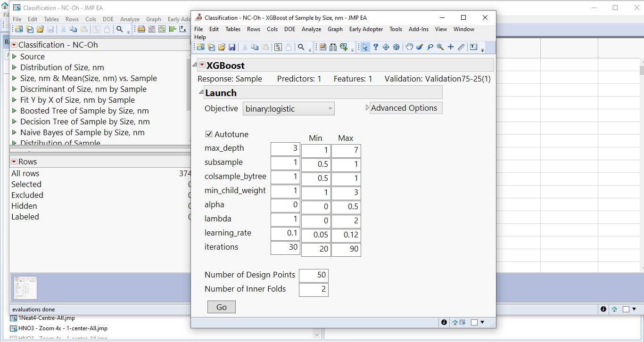The image size is (644, 342).
Task: Select the magnifier zoom tool
Action: pyautogui.click(x=439, y=47)
